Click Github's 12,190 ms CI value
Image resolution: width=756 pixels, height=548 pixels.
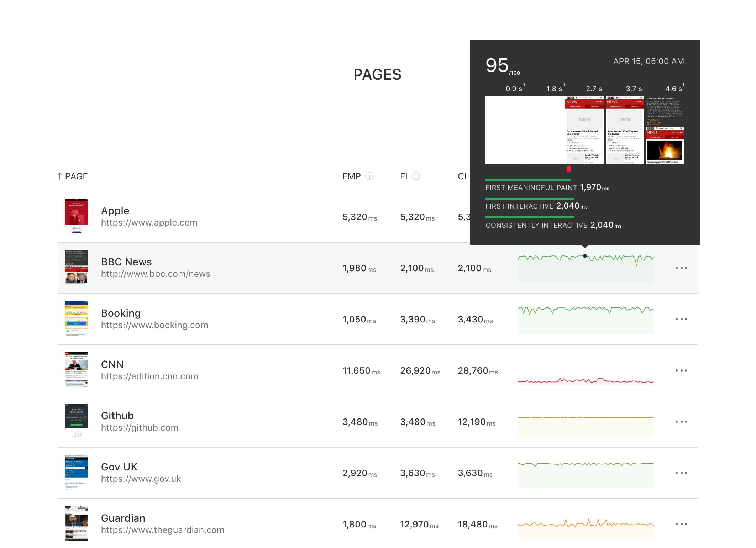coord(477,422)
